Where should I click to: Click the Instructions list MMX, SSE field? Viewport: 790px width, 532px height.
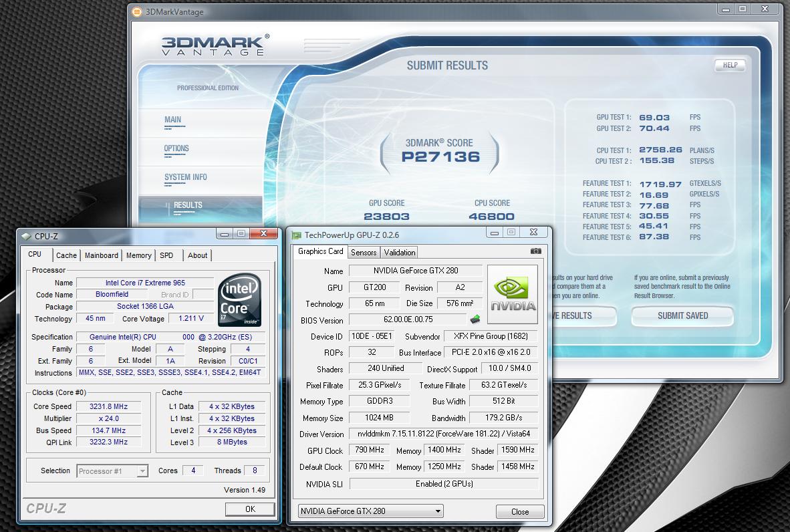[170, 373]
